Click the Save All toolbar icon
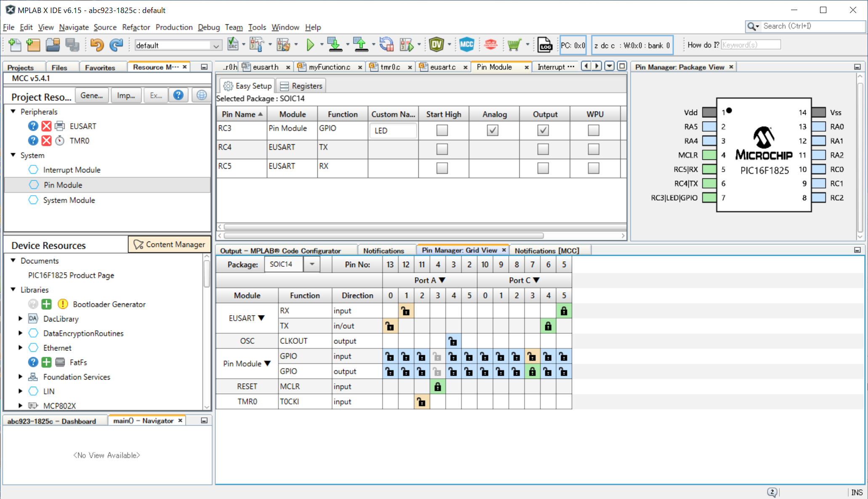868x499 pixels. 72,45
